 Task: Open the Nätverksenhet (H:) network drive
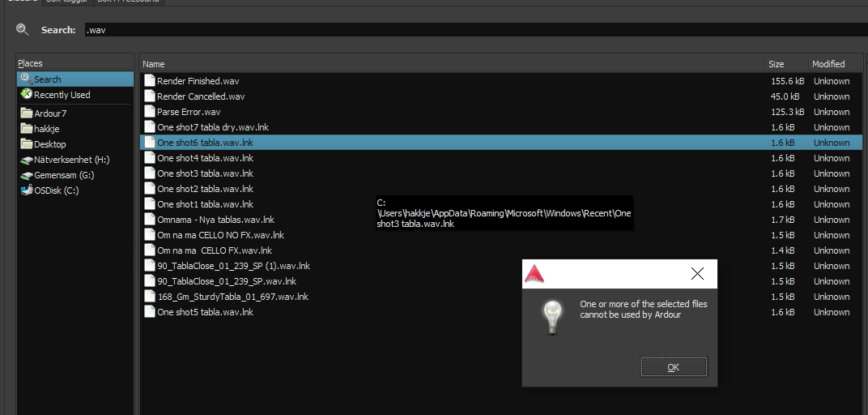pos(71,160)
